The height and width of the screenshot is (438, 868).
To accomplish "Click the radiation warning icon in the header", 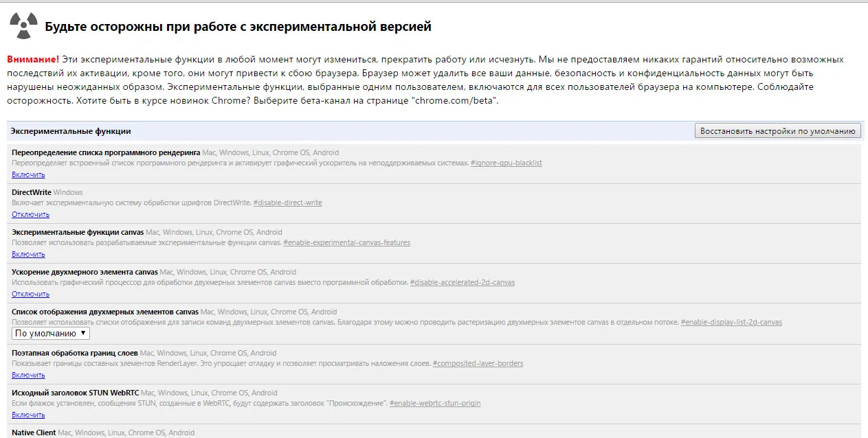I will pyautogui.click(x=23, y=27).
